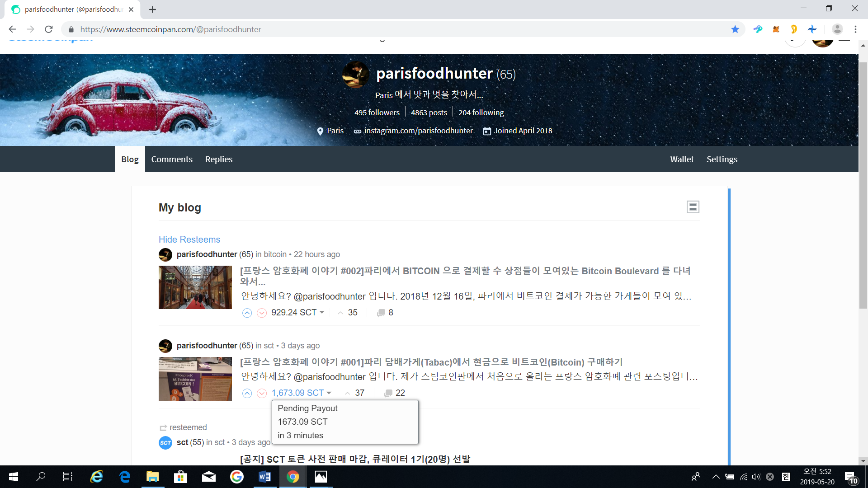Image resolution: width=868 pixels, height=488 pixels.
Task: Upvote the Bitcoin Boulevard post
Action: click(x=247, y=313)
